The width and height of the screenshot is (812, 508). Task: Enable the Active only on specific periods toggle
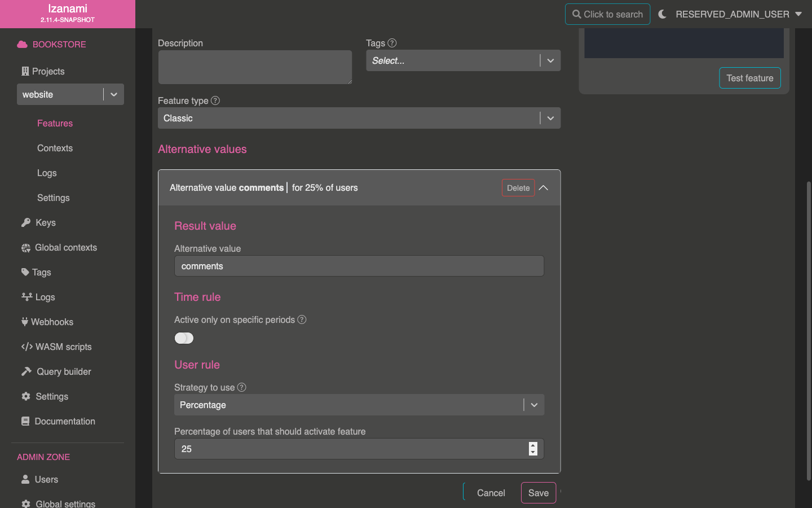(184, 338)
